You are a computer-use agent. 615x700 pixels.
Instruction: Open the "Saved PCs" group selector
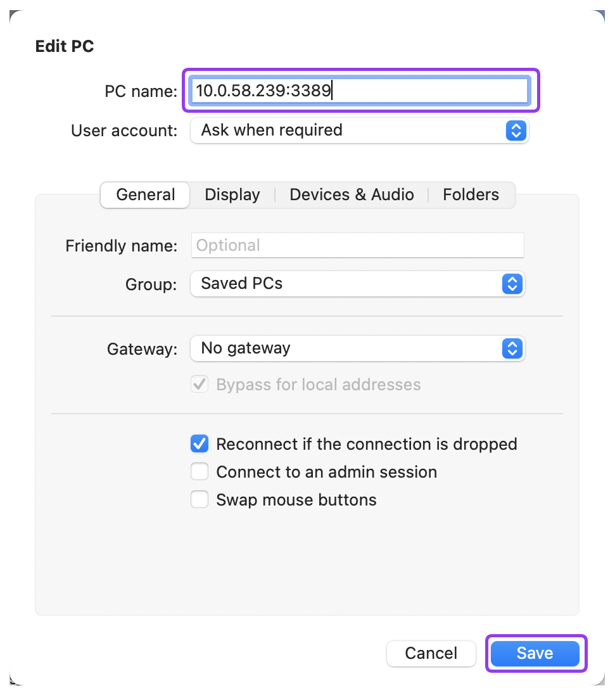pyautogui.click(x=358, y=284)
